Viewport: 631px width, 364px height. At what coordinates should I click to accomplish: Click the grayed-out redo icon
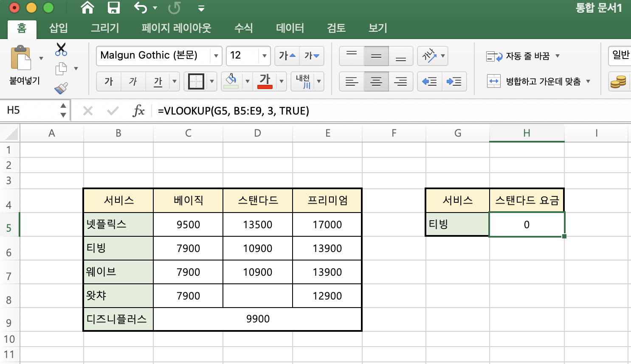(x=174, y=8)
